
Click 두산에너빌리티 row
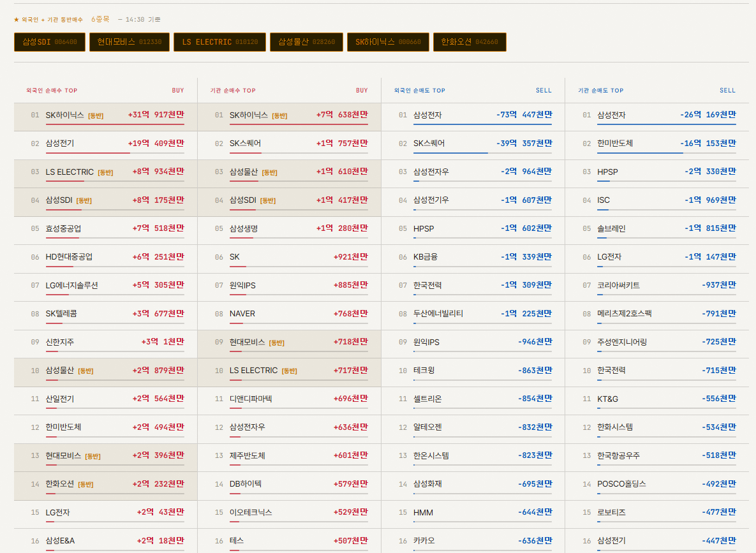click(x=473, y=316)
